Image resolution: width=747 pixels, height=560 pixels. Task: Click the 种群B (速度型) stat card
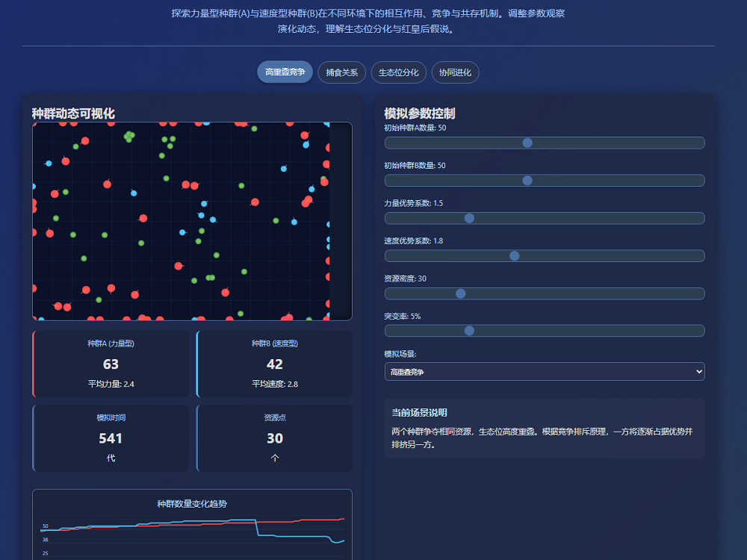point(274,362)
